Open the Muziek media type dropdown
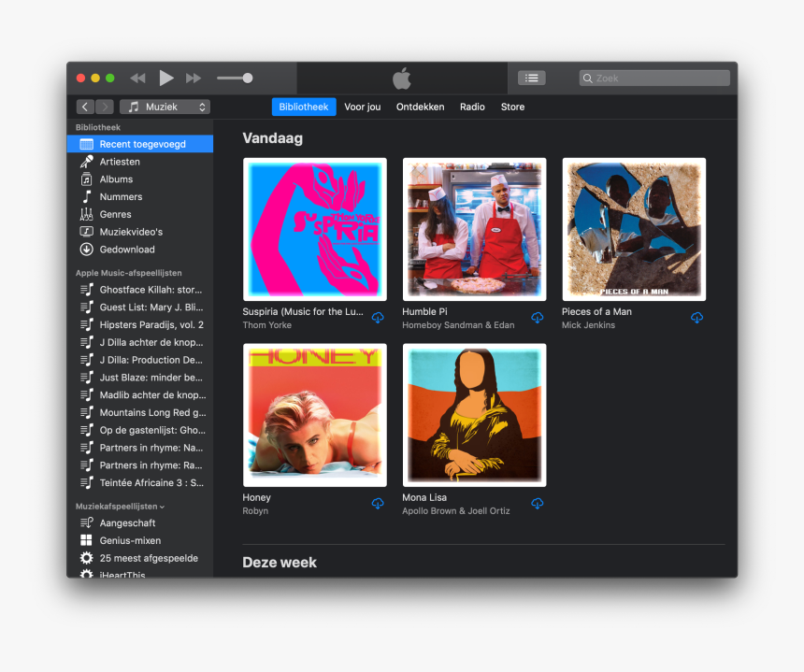804x672 pixels. (165, 107)
